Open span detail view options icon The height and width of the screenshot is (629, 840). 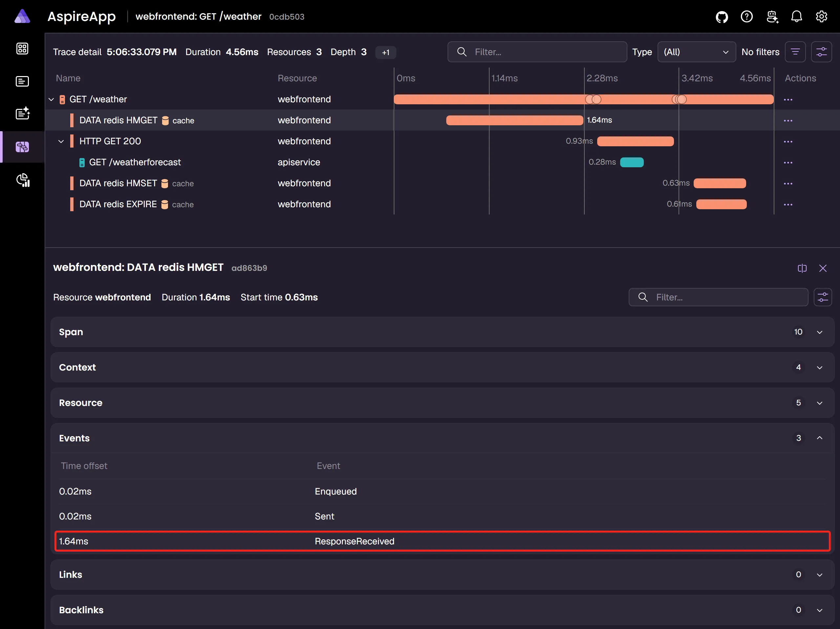point(823,297)
